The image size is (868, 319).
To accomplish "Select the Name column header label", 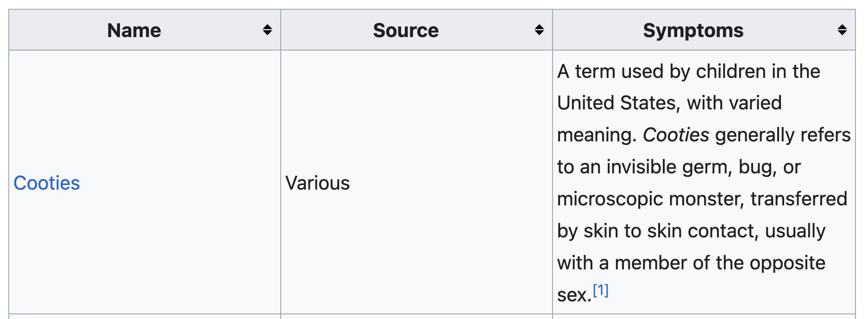I will coord(134,31).
